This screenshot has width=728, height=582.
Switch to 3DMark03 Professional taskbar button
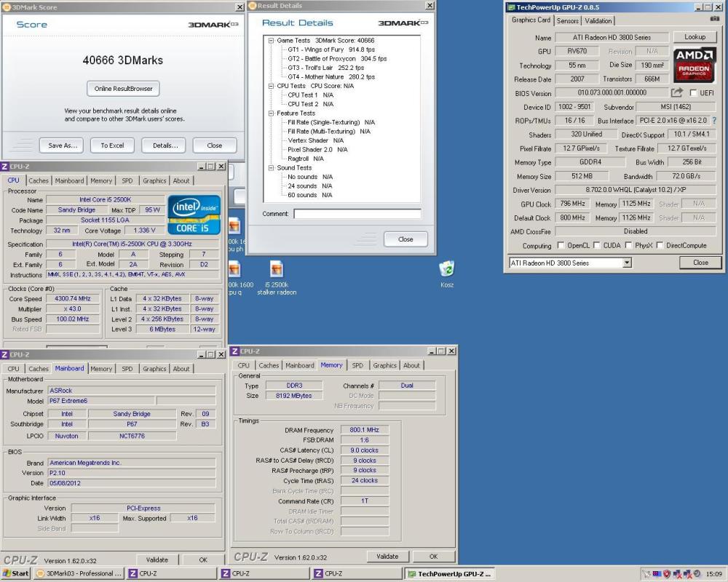pos(79,574)
